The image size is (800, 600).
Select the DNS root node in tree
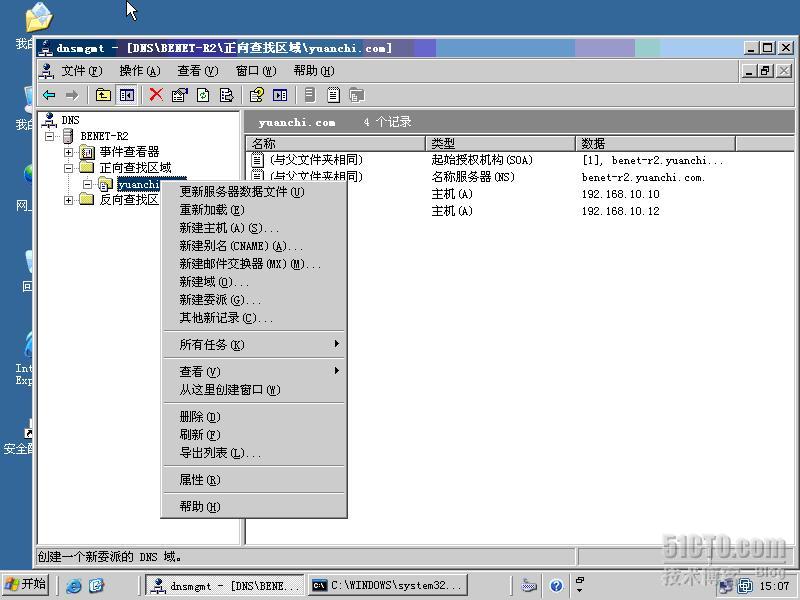[70, 120]
